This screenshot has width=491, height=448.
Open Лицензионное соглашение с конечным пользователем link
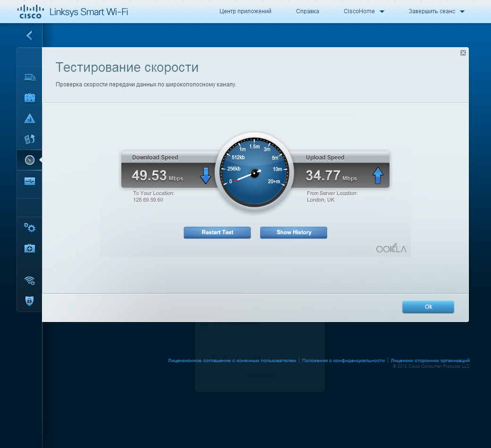tap(232, 360)
